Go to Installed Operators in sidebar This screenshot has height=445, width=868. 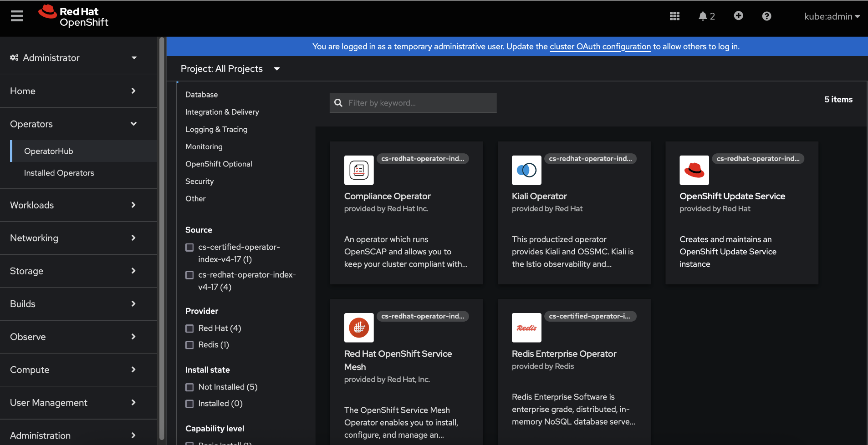[x=59, y=173]
